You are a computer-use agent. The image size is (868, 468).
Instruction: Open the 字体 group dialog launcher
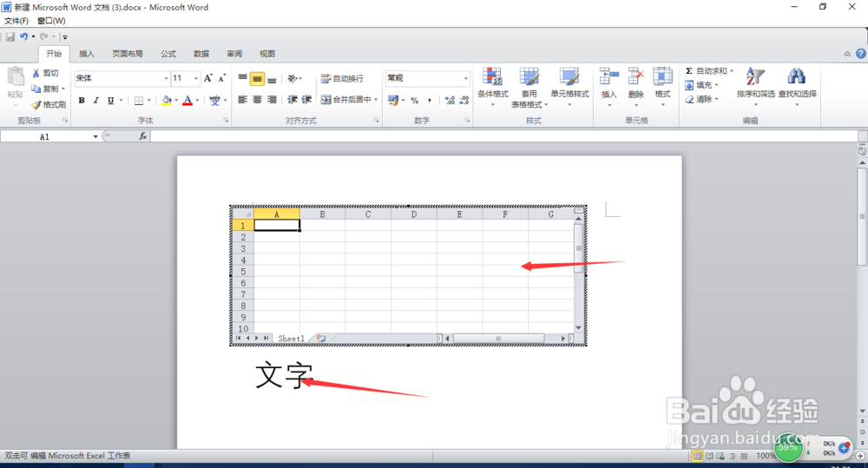226,120
